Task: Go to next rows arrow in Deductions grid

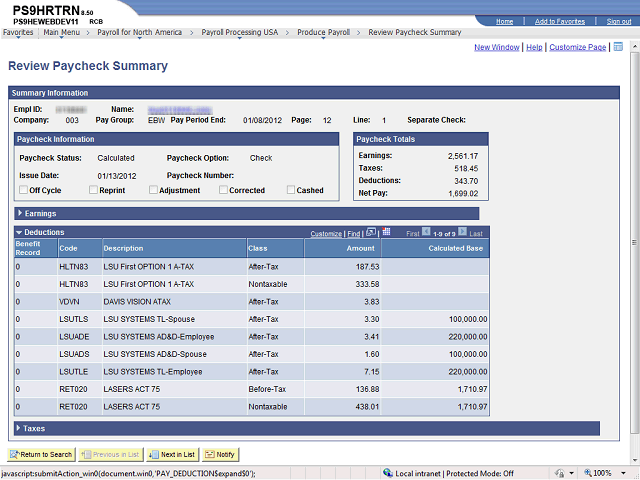Action: click(x=462, y=232)
